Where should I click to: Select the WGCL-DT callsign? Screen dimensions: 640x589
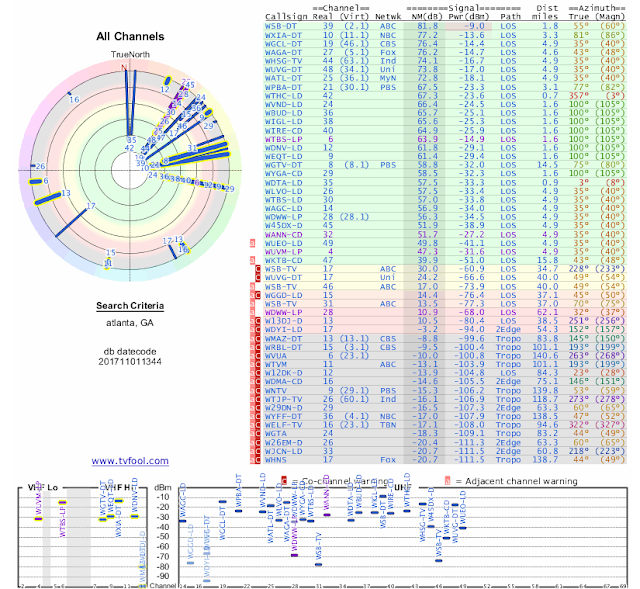pyautogui.click(x=283, y=44)
